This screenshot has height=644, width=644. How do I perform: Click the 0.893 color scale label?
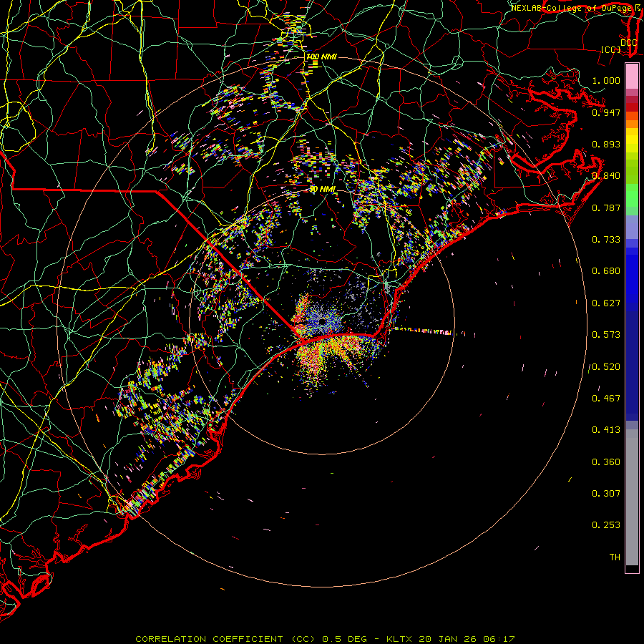[x=606, y=144]
